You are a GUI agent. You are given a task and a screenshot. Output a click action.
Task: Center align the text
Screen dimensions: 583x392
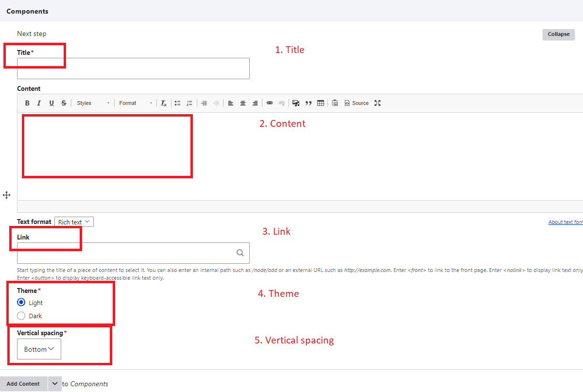[243, 103]
